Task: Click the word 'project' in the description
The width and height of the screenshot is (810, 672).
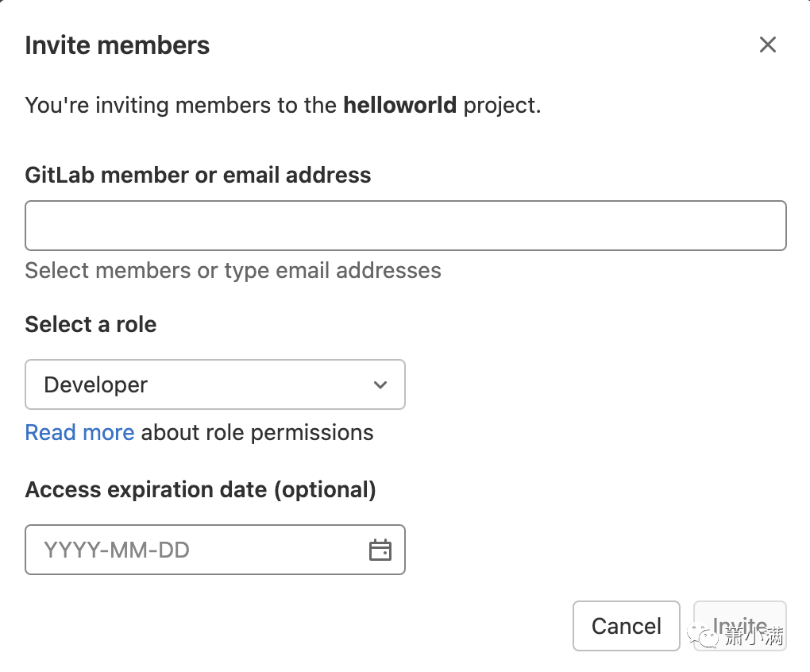Action: click(500, 105)
